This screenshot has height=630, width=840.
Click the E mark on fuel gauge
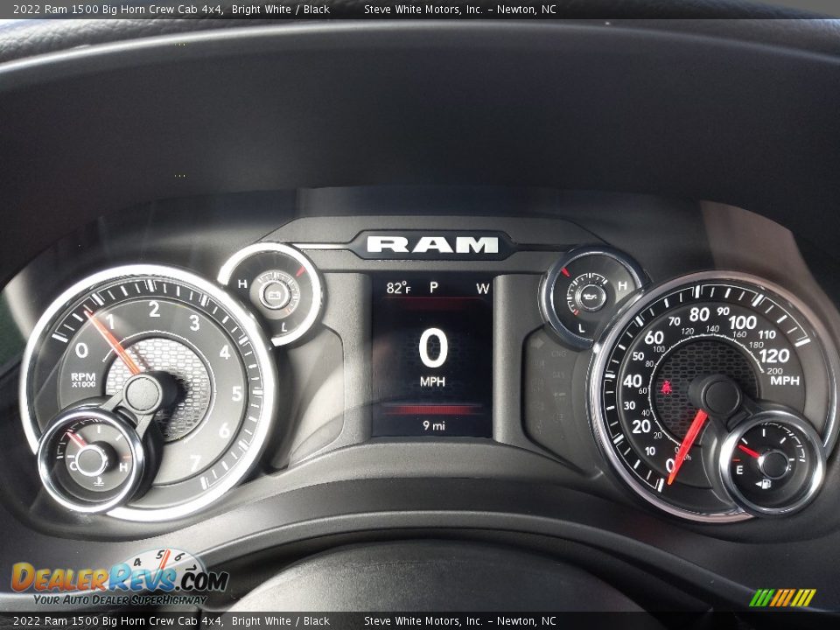[740, 471]
